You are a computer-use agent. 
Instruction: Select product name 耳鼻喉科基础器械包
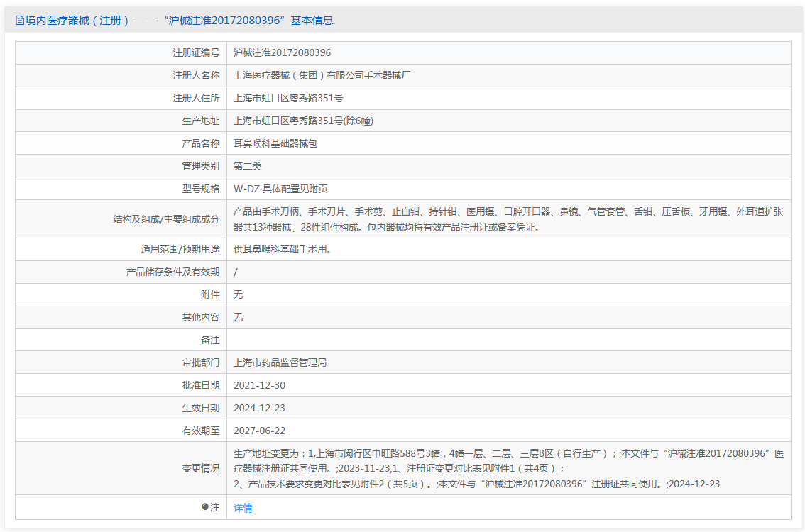pos(275,143)
